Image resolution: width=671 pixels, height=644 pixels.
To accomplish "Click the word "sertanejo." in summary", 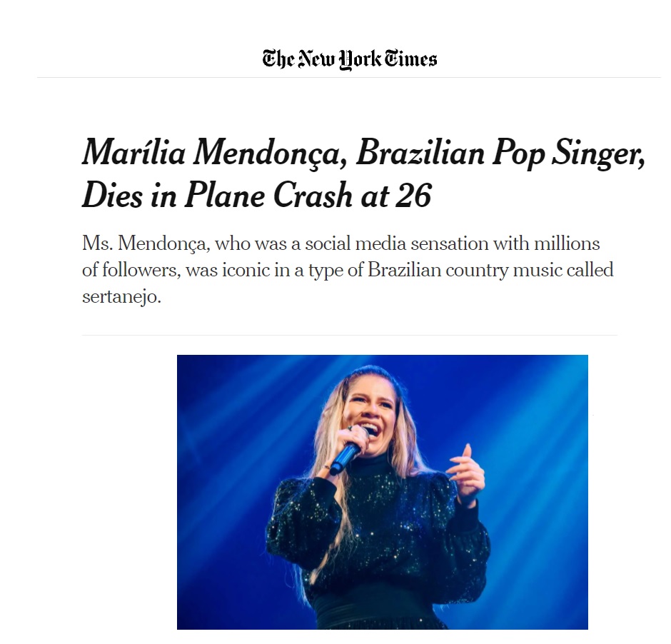I will coord(121,296).
